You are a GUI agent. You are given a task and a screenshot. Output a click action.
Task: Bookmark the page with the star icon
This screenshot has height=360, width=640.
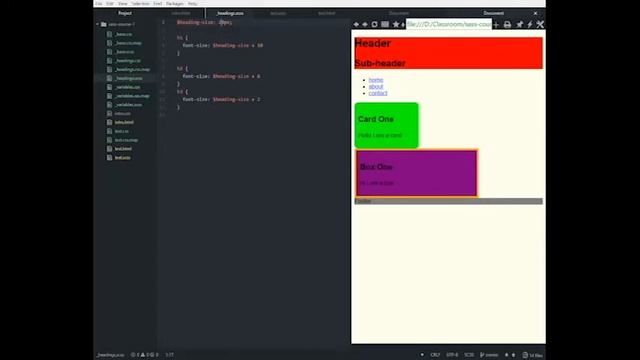(396, 24)
